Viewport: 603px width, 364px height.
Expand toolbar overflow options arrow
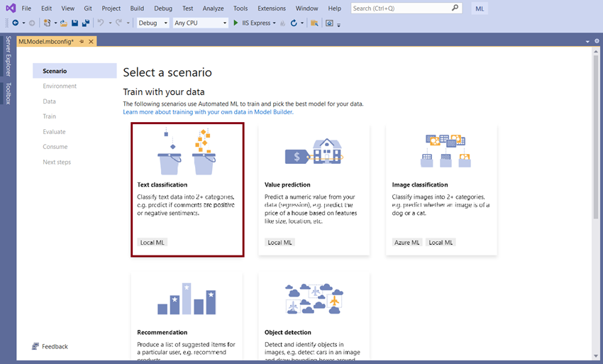(339, 25)
